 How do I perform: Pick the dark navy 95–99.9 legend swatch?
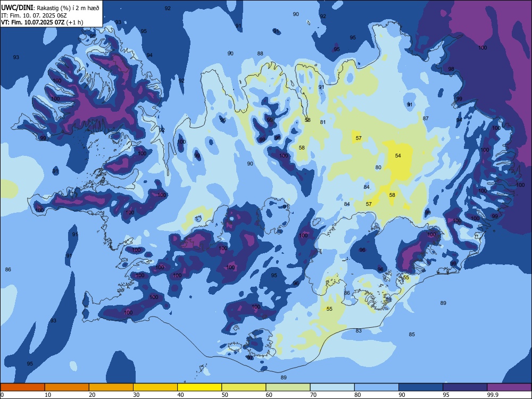[465, 387]
